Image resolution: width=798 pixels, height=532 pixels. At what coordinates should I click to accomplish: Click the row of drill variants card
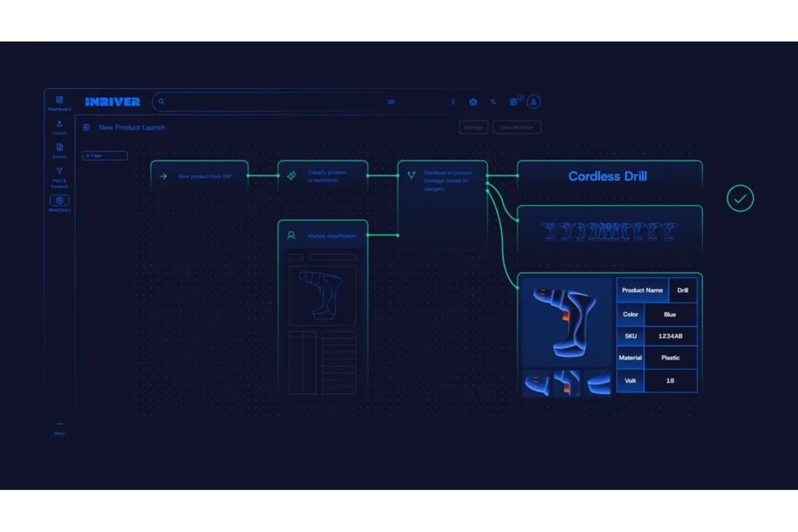click(609, 232)
